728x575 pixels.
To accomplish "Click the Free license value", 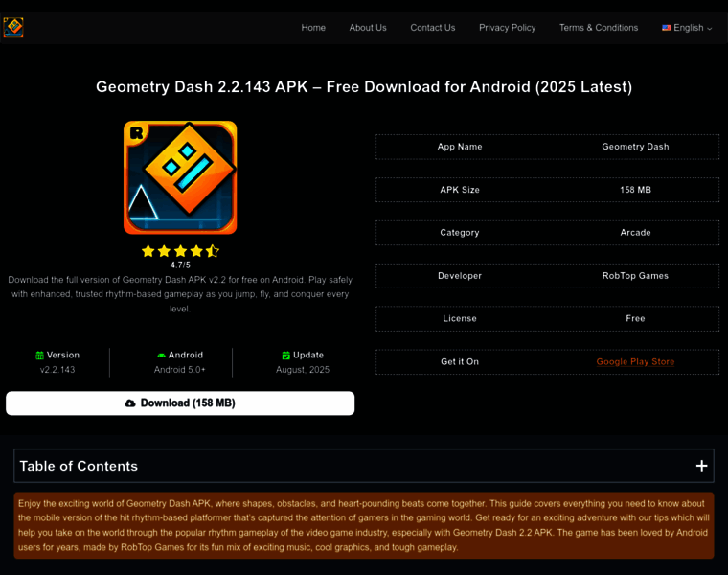I will pyautogui.click(x=635, y=318).
